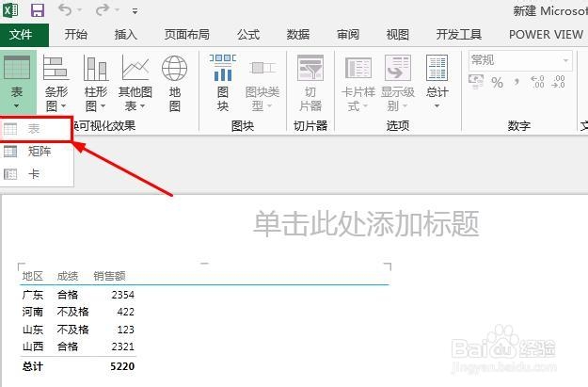The height and width of the screenshot is (387, 588).
Task: Switch to the 开始 tab
Action: tap(76, 35)
